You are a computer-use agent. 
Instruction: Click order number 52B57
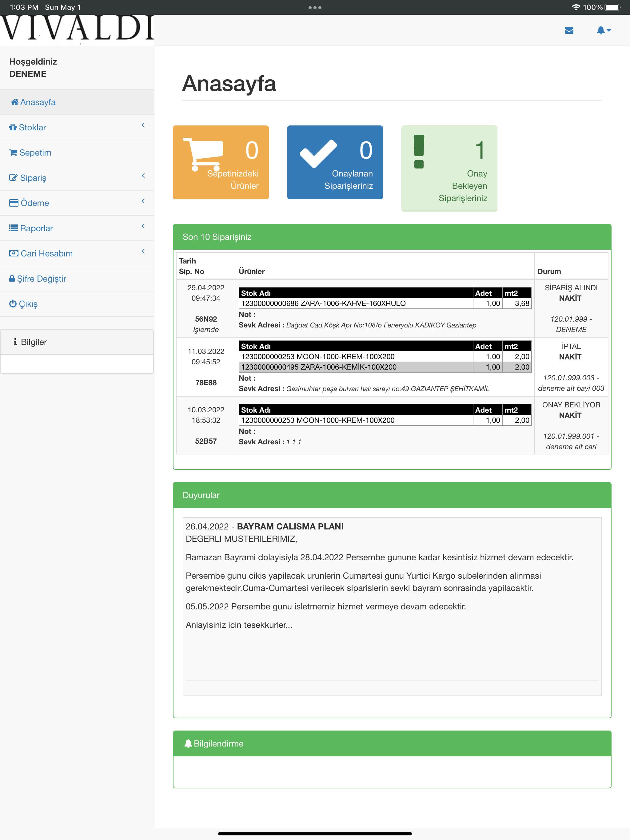tap(206, 441)
